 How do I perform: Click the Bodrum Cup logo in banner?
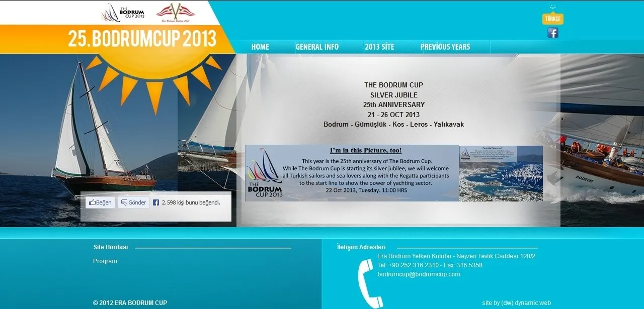pyautogui.click(x=265, y=173)
